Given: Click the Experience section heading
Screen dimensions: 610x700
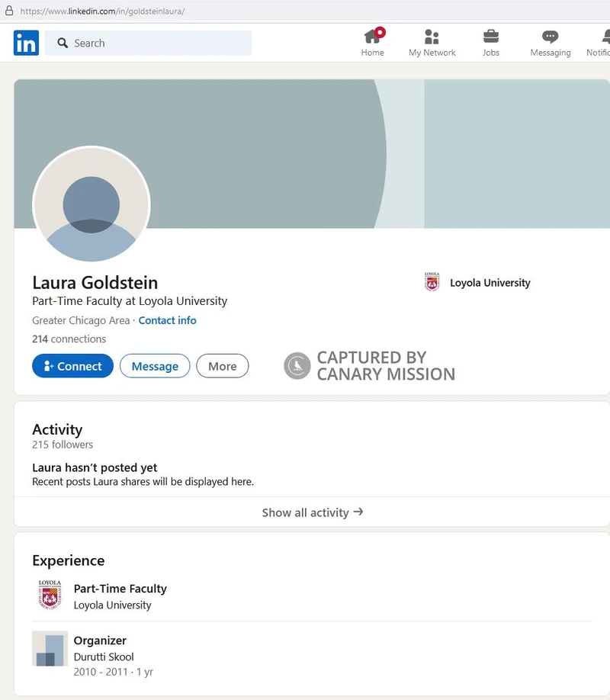Looking at the screenshot, I should point(69,560).
